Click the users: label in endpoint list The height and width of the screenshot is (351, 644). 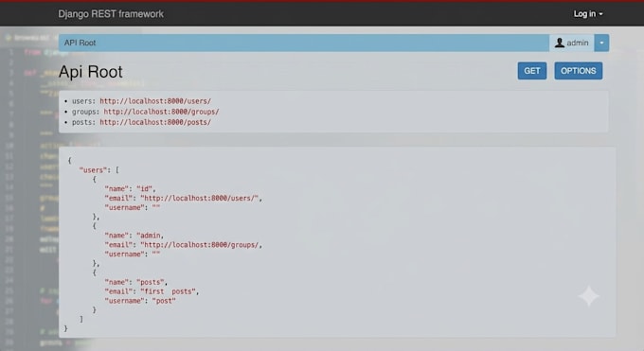click(83, 101)
